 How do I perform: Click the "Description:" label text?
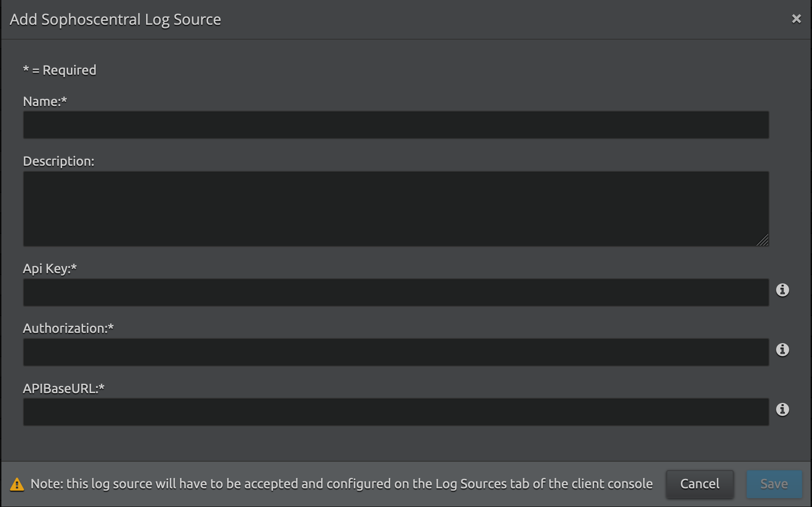point(58,161)
